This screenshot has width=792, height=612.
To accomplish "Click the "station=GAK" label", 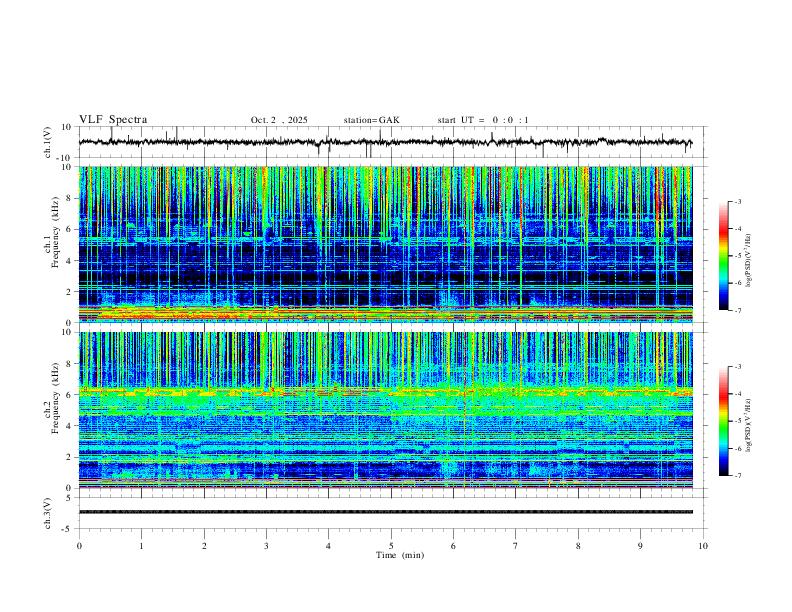I will pyautogui.click(x=371, y=120).
